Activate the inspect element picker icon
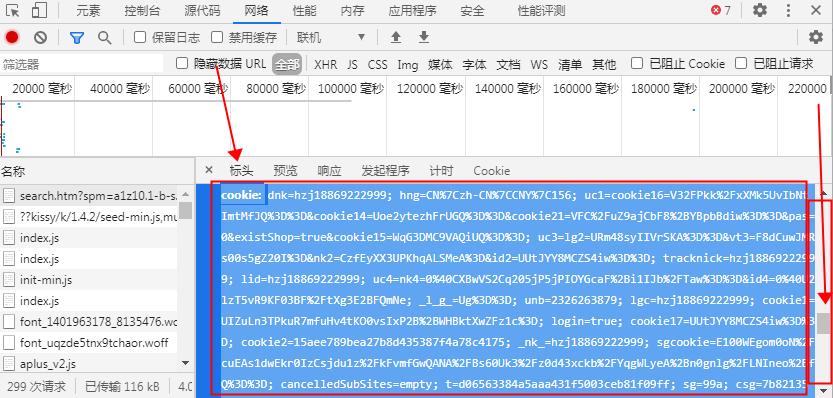Viewport: 833px width, 398px height. click(x=13, y=10)
